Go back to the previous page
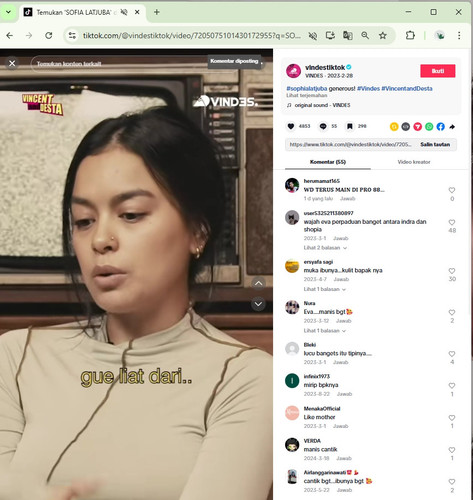473x500 pixels. coord(10,36)
